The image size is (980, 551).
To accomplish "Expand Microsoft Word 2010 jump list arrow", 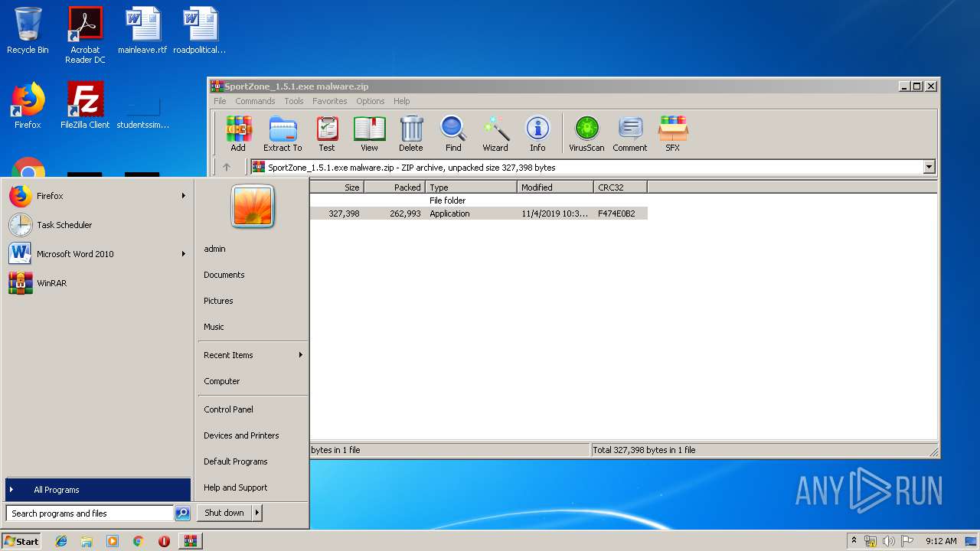I will pos(184,254).
